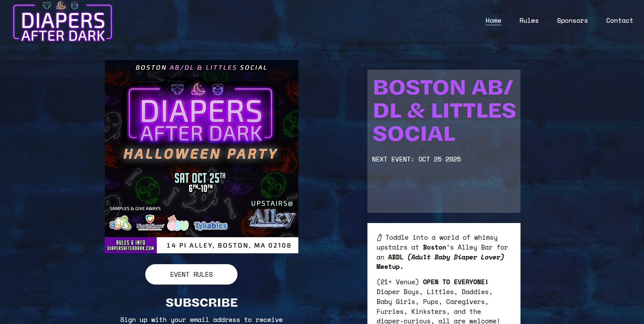Click the Tykables sponsor logo
644x324 pixels.
[x=211, y=225]
